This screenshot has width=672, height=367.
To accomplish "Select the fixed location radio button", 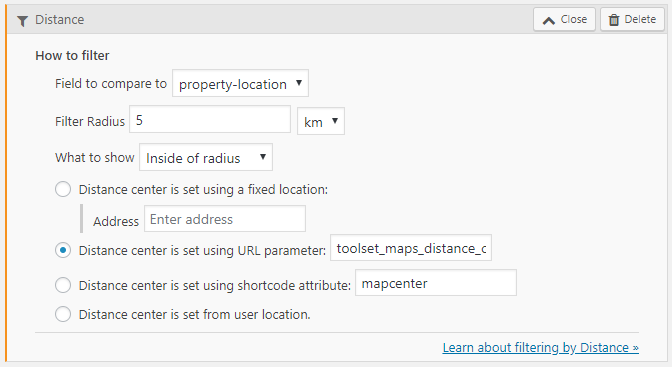I will (x=63, y=189).
